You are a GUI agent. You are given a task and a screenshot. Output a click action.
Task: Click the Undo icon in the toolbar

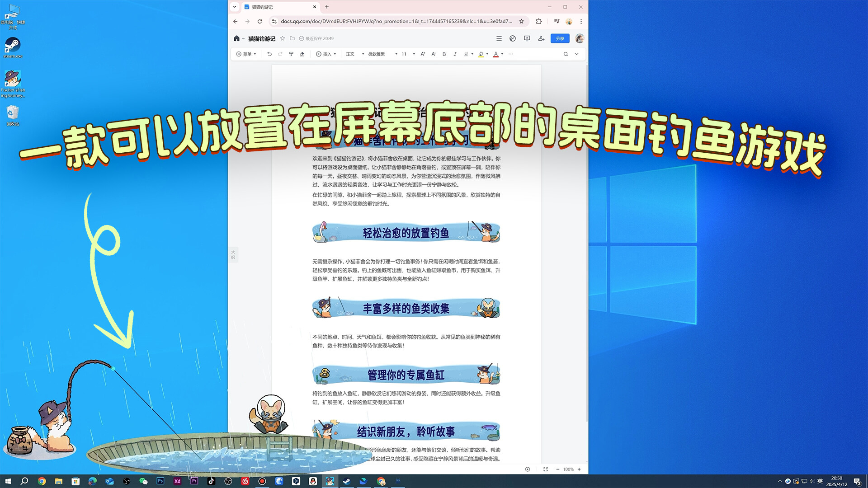pos(269,54)
